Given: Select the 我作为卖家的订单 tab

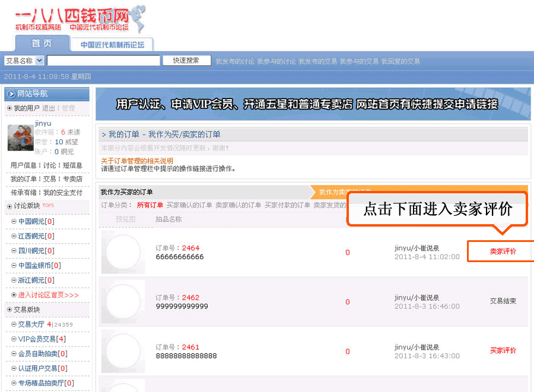Looking at the screenshot, I should click(344, 192).
